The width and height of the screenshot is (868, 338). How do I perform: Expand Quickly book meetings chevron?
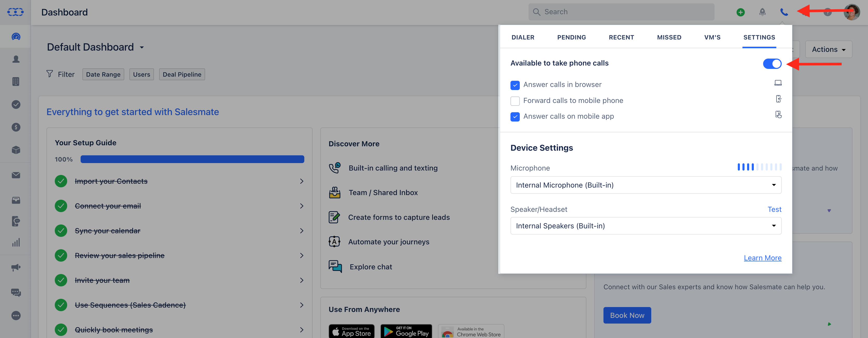301,330
